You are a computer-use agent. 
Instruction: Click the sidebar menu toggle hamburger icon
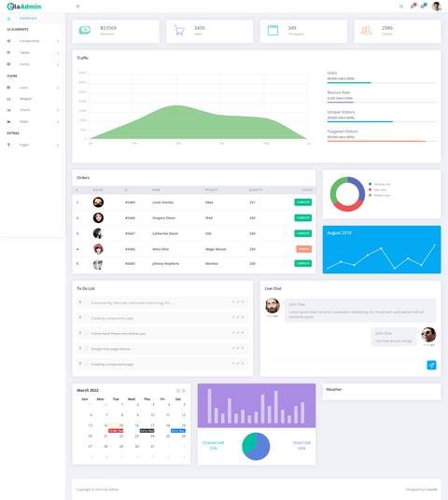(77, 6)
